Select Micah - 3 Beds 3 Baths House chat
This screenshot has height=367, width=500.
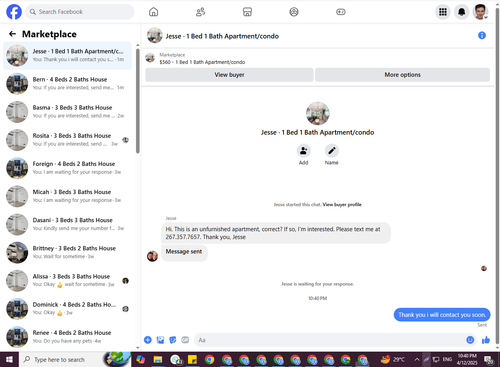click(67, 196)
